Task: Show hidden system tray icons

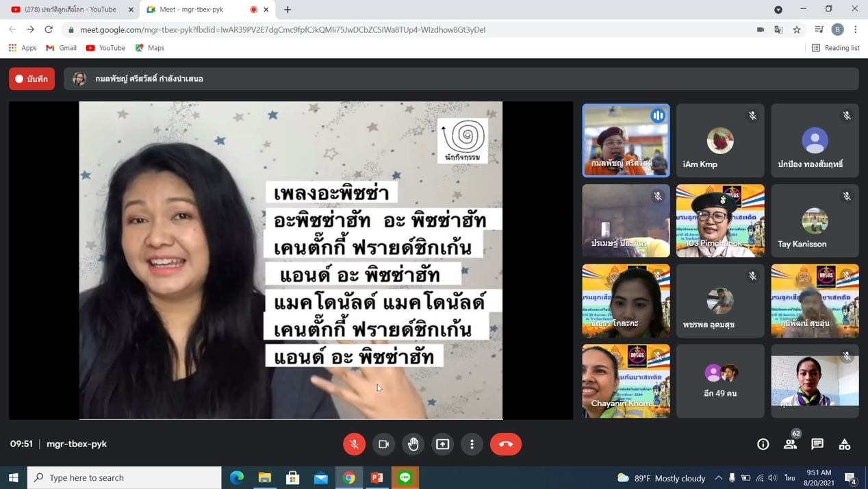Action: tap(718, 477)
